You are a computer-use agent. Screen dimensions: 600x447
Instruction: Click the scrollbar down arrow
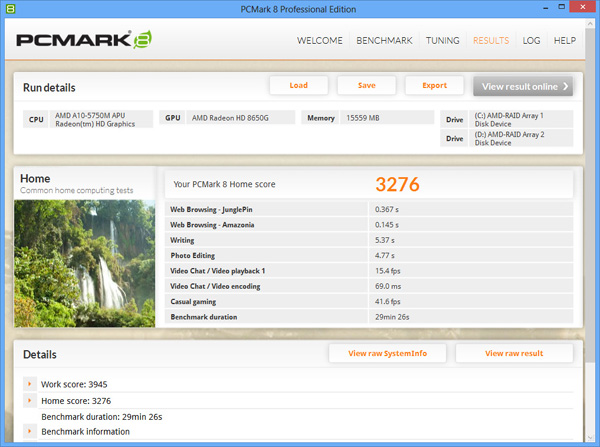590,437
